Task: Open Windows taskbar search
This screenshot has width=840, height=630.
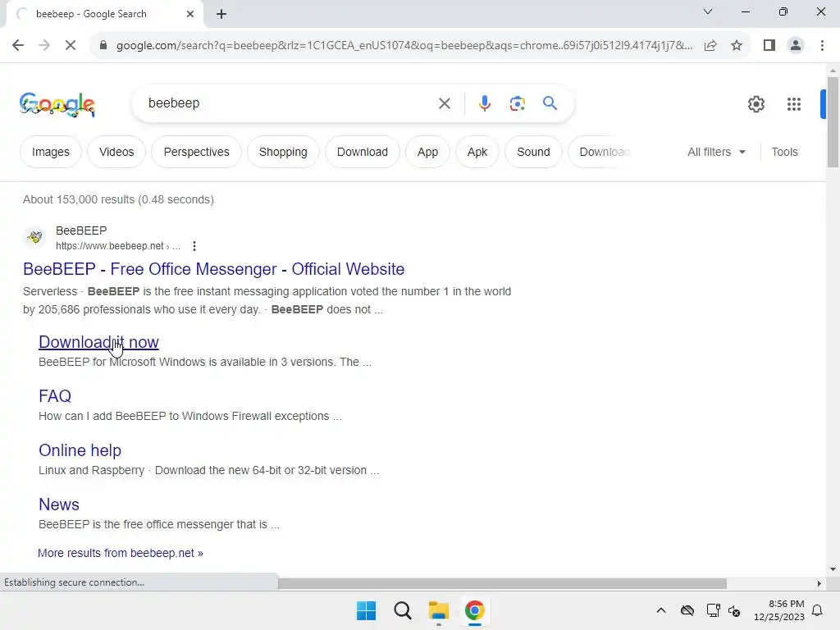Action: pos(402,610)
